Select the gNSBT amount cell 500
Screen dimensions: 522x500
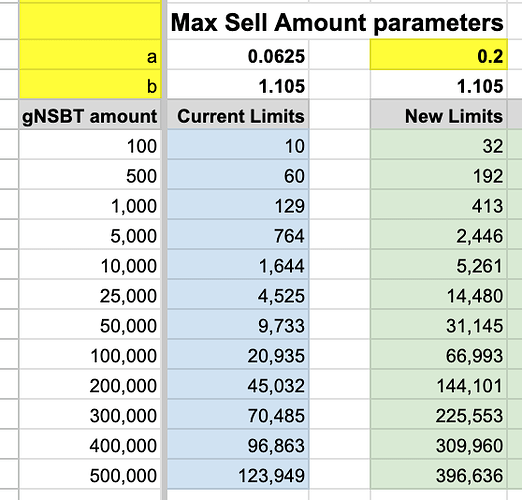[90, 174]
